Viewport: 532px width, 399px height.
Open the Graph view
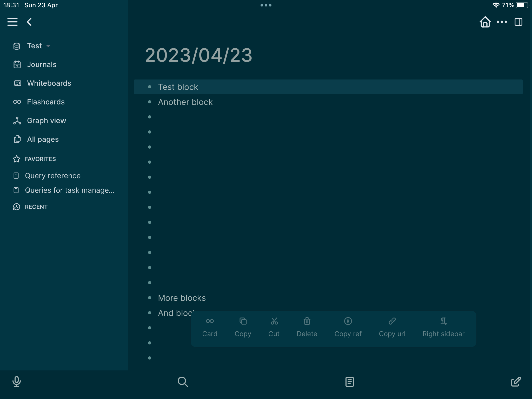click(46, 121)
